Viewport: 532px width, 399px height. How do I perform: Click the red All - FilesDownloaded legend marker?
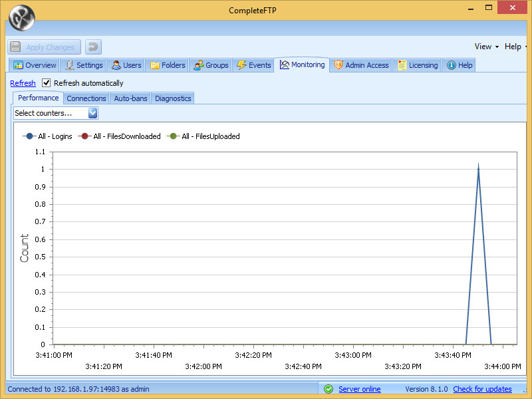pos(84,136)
